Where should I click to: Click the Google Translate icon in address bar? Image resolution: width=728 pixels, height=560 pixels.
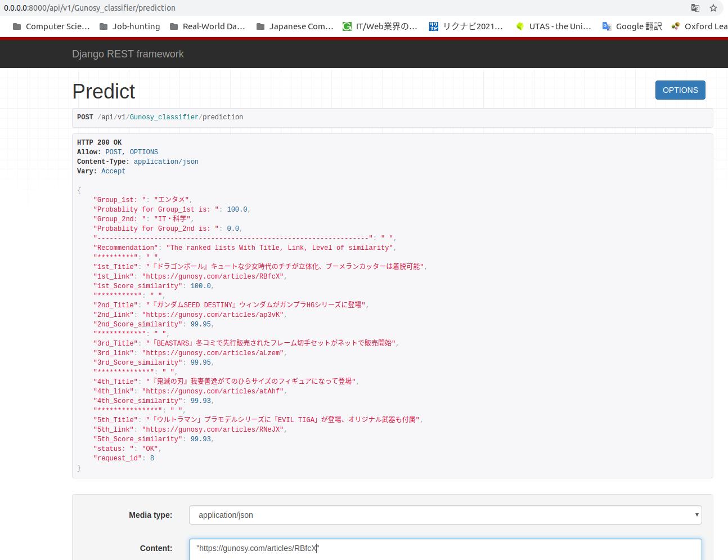pos(695,8)
